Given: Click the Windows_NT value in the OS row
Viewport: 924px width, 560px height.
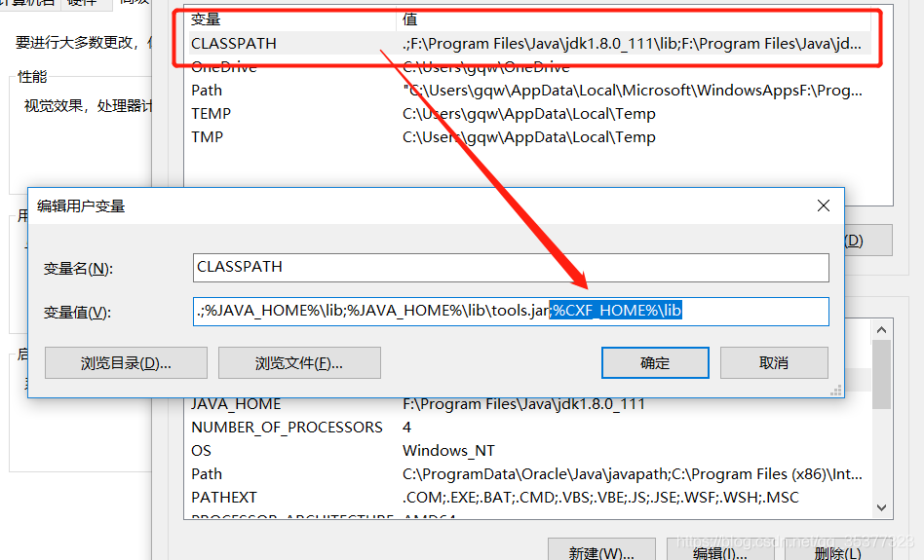Looking at the screenshot, I should [x=448, y=451].
